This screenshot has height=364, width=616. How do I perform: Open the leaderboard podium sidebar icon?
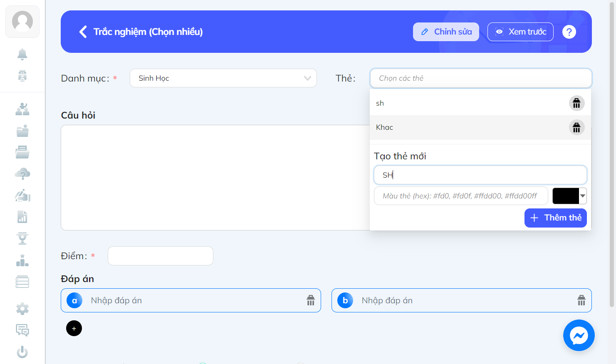[x=22, y=260]
